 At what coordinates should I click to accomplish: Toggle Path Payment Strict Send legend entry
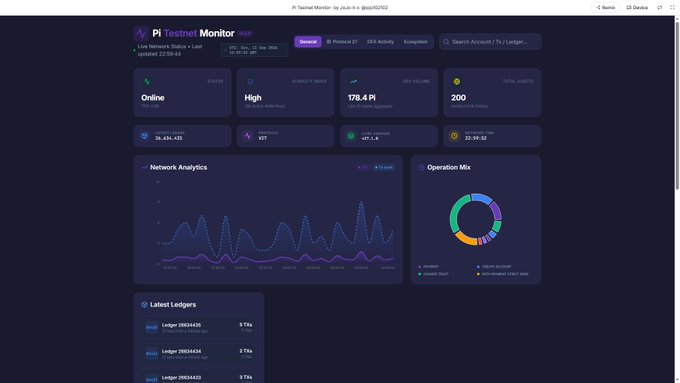(x=503, y=274)
